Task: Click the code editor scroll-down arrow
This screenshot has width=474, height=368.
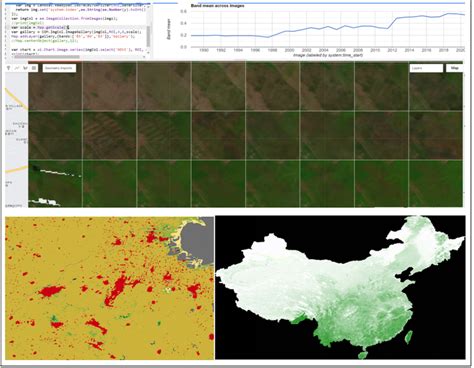Action: click(x=148, y=52)
